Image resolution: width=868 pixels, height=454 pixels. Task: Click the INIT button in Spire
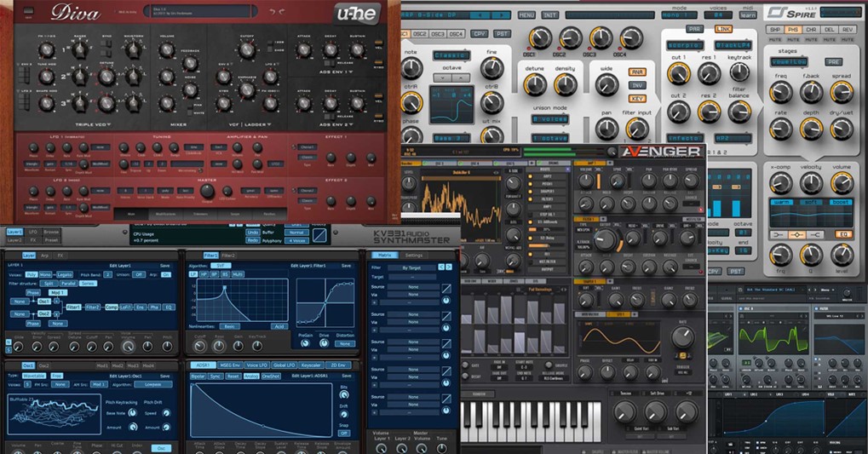pyautogui.click(x=549, y=15)
